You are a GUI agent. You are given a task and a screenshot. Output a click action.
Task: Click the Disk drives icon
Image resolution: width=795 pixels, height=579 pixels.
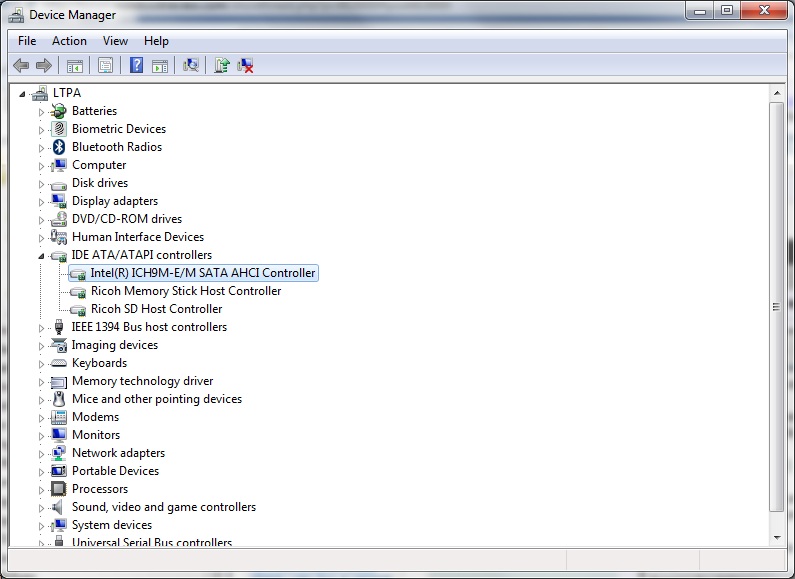click(59, 185)
